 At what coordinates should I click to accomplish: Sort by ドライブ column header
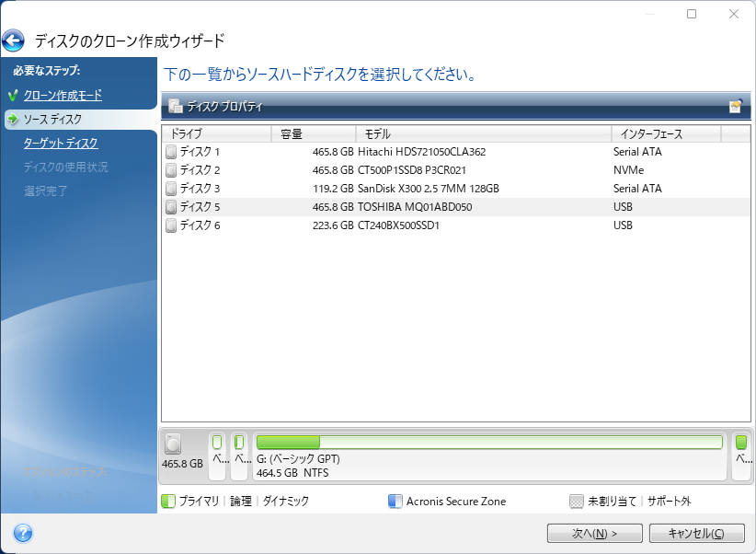pyautogui.click(x=216, y=133)
